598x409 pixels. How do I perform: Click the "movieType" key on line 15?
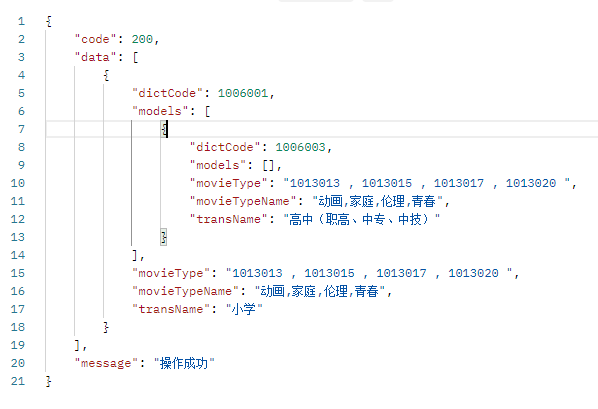coord(170,273)
